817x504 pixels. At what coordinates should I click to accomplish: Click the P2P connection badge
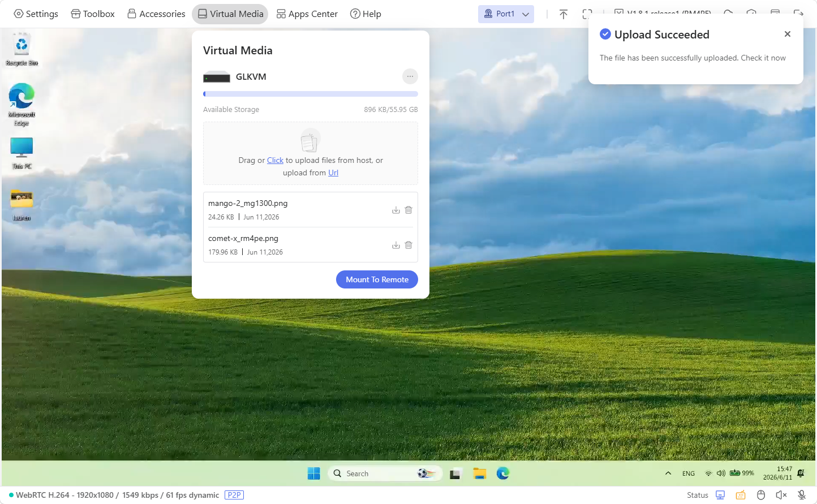[234, 495]
